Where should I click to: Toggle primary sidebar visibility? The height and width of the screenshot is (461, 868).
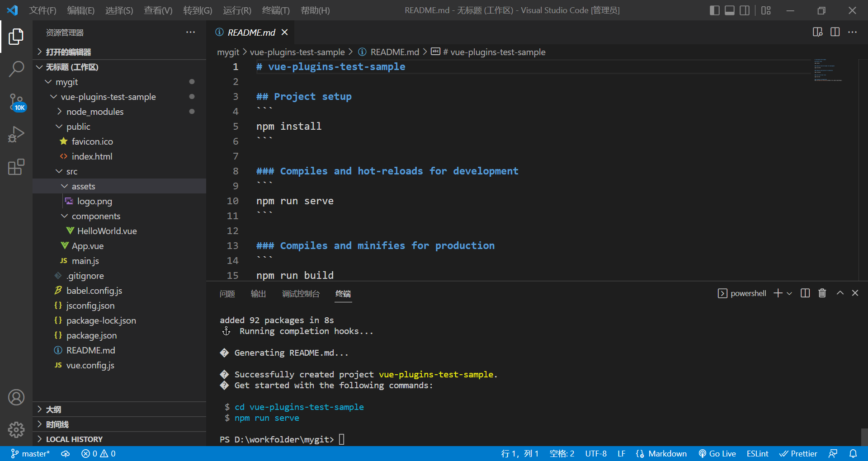[714, 10]
